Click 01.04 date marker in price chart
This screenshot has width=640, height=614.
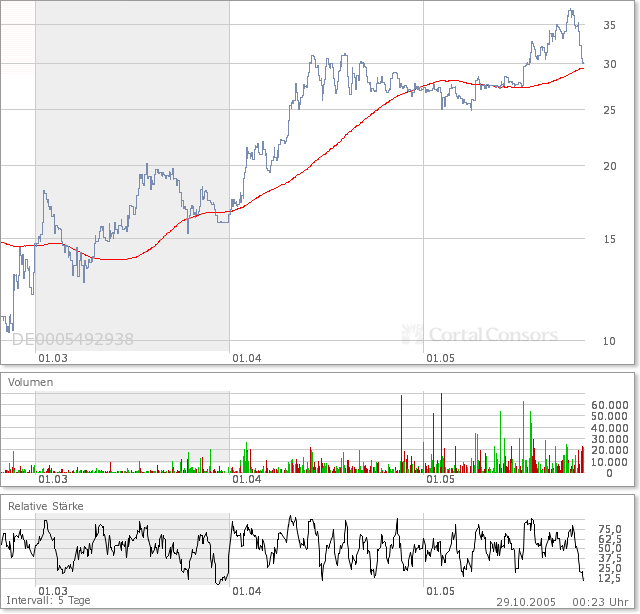[x=246, y=357]
